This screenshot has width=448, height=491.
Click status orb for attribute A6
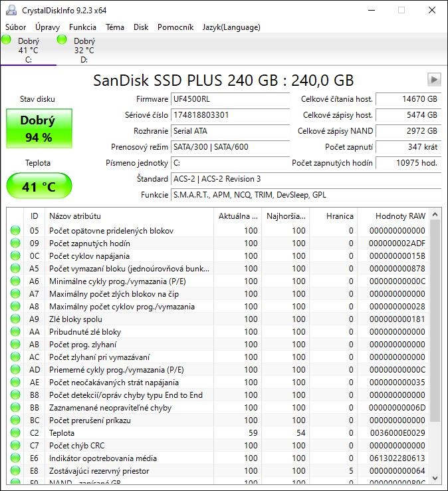click(x=15, y=281)
